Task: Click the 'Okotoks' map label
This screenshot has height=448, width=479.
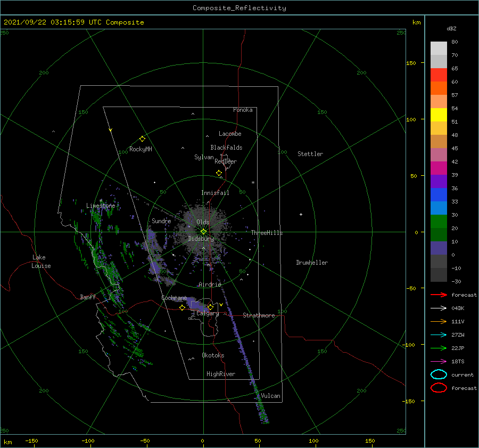Action: pyautogui.click(x=213, y=355)
